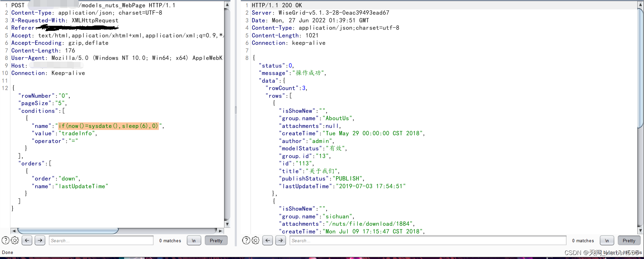Go to previous match in response panel
644x259 pixels.
pyautogui.click(x=267, y=240)
